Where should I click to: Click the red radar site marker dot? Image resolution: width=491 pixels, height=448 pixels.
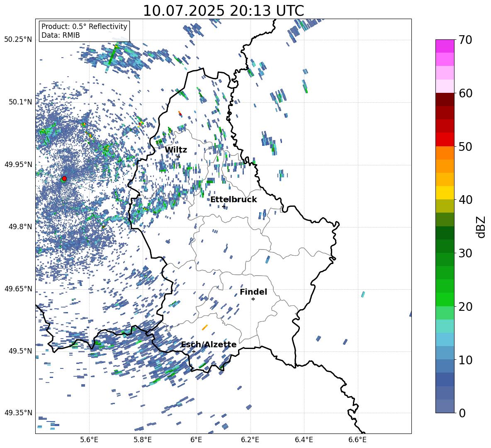pyautogui.click(x=64, y=178)
